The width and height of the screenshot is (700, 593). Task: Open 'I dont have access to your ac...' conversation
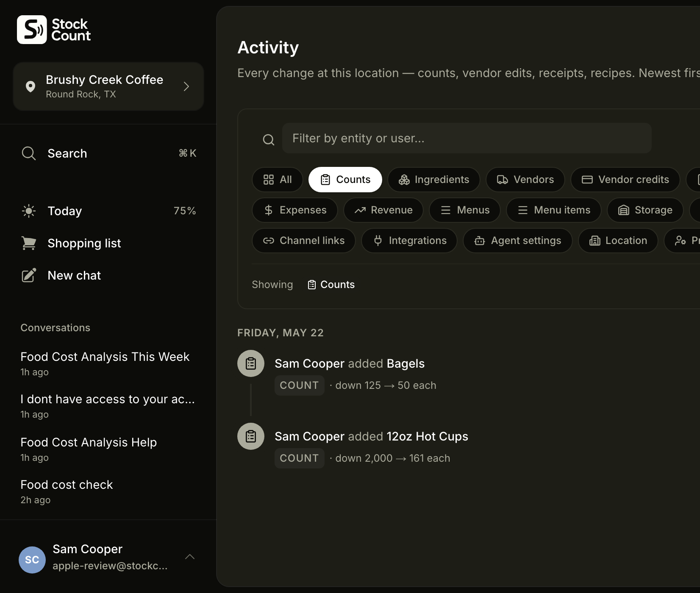coord(108,406)
